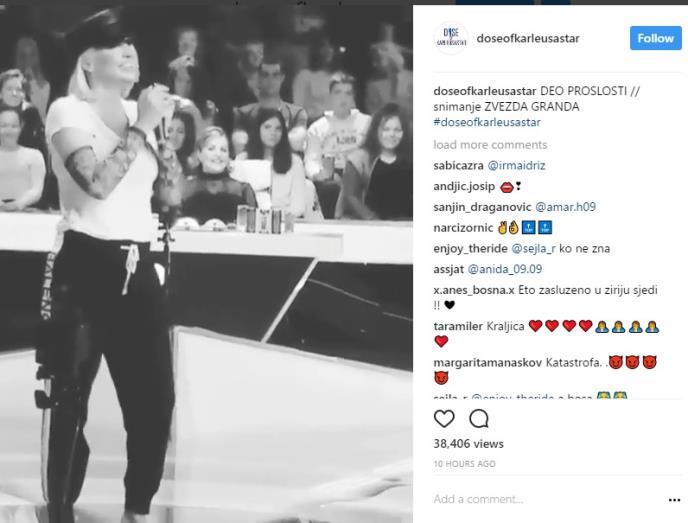Open the @amar.h09 mention
Viewport: 688px width, 523px height.
[566, 207]
